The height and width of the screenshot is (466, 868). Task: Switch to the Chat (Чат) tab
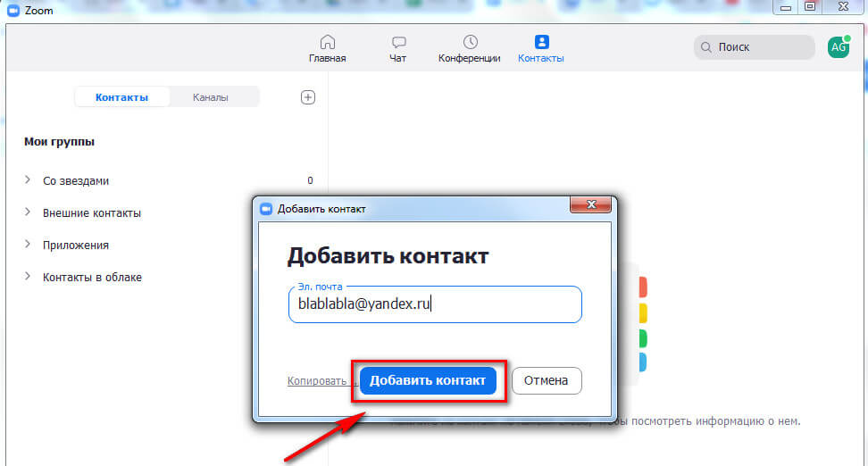tap(398, 49)
